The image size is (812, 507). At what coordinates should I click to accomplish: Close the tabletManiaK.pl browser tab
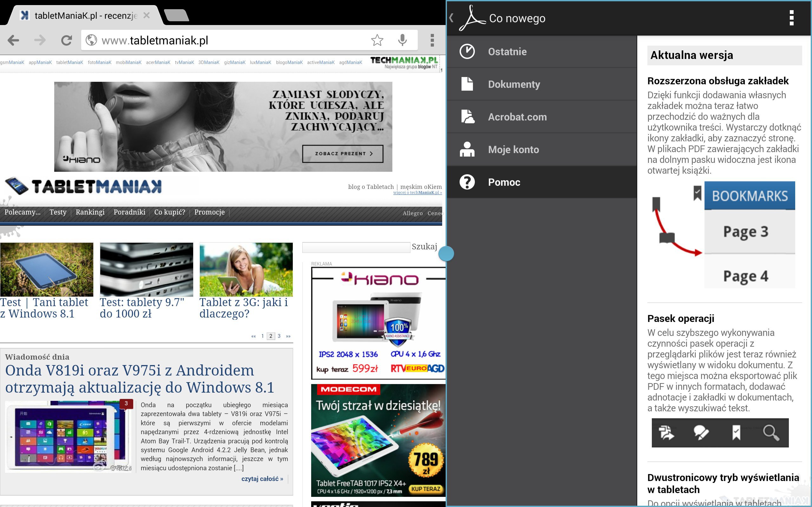[146, 16]
